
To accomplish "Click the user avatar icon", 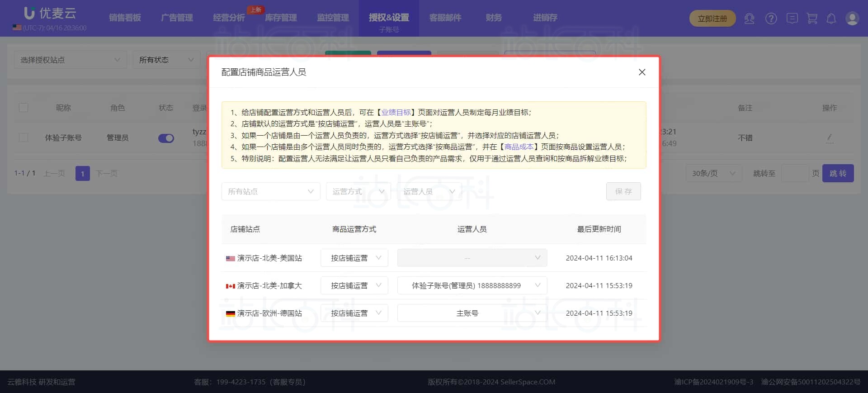I will click(852, 19).
